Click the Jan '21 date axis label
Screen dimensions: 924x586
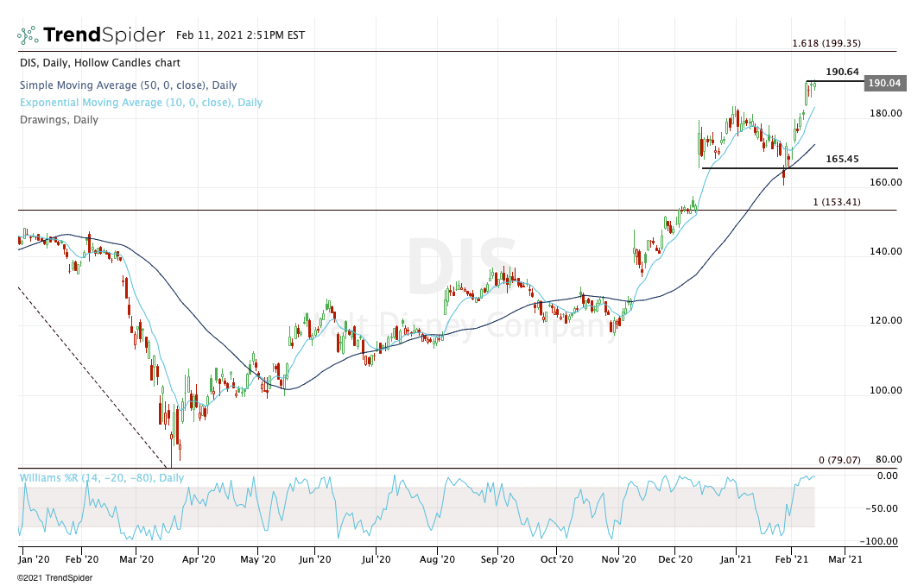[x=736, y=559]
